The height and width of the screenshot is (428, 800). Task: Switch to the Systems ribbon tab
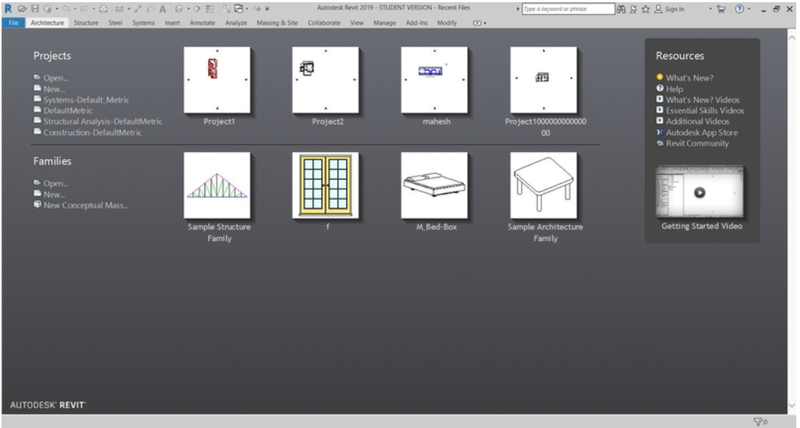[143, 23]
